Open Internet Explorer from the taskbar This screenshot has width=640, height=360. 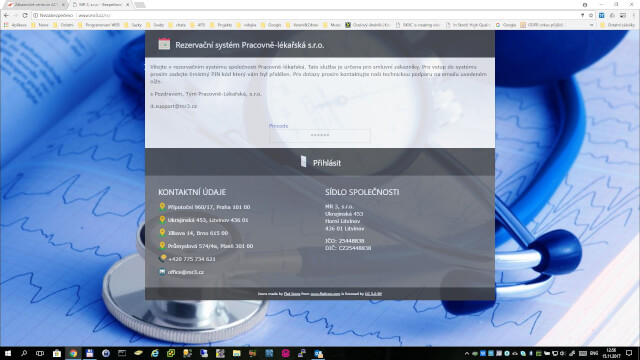pos(155,353)
